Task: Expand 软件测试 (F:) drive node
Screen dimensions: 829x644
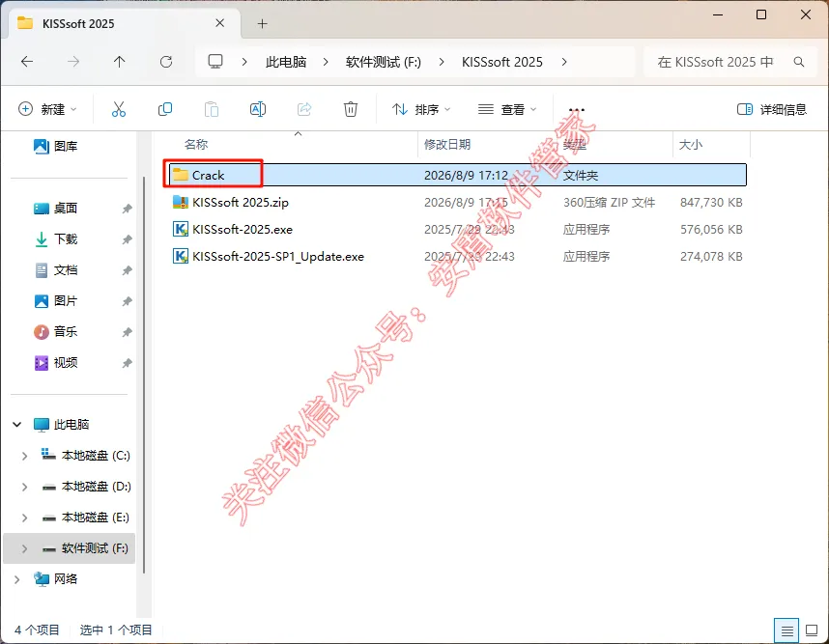Action: click(24, 548)
